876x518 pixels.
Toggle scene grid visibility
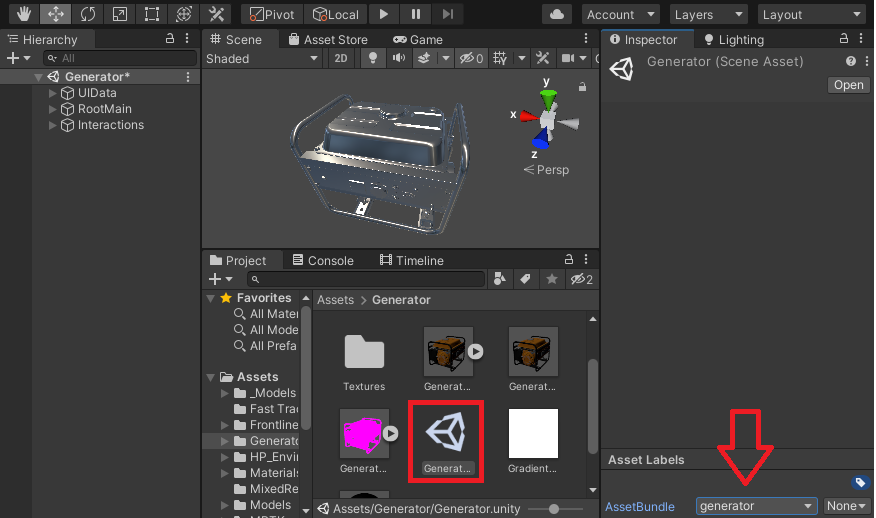click(x=500, y=59)
